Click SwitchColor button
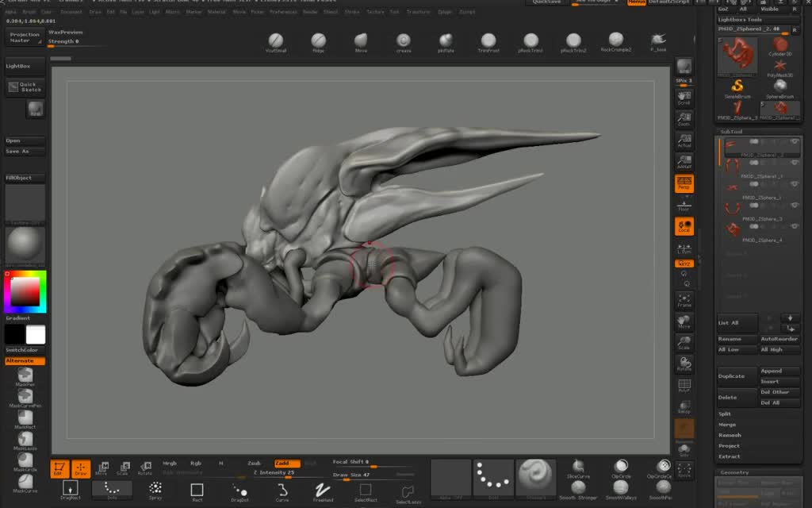Image resolution: width=812 pixels, height=508 pixels. (x=25, y=350)
